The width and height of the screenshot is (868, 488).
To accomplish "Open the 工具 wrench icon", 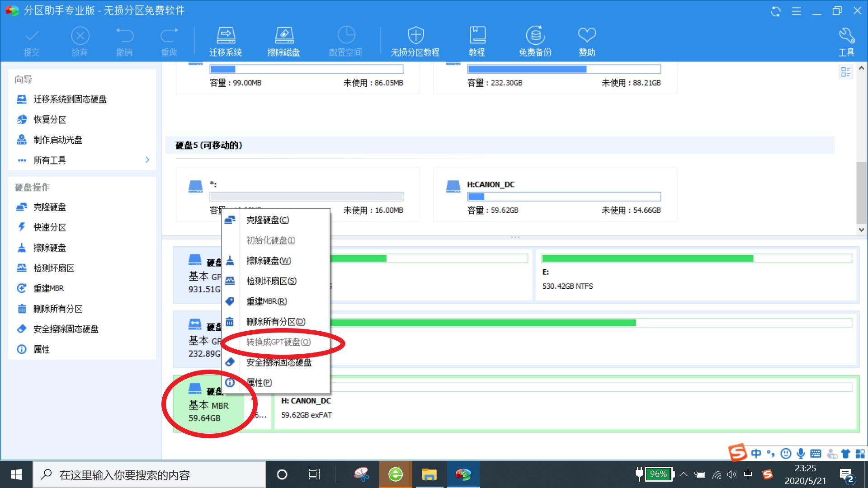I will (x=846, y=36).
